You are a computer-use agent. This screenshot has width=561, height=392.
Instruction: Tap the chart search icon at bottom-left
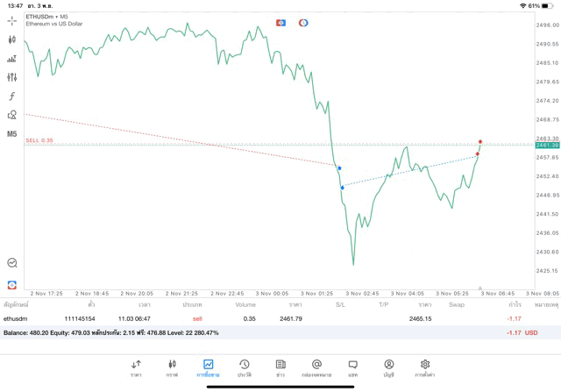[x=12, y=262]
